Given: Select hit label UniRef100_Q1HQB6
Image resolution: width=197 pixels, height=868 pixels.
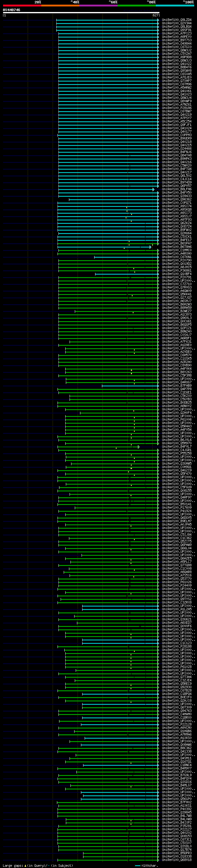Looking at the screenshot, I should pos(177,731).
